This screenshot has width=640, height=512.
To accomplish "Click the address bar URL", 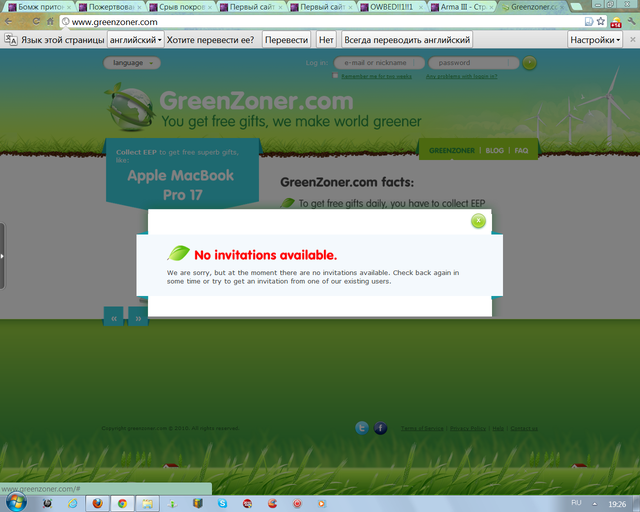I will 115,22.
